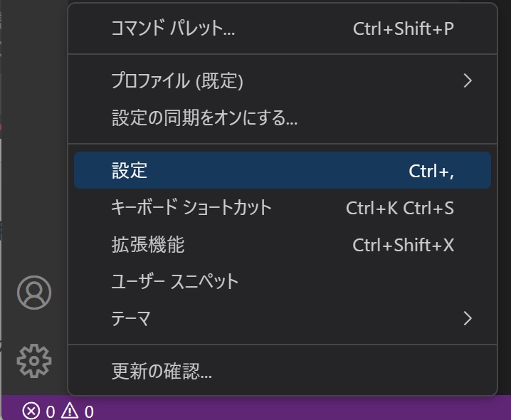Viewport: 511px width, 420px height.
Task: Open キーボード ショートカット
Action: click(x=283, y=207)
